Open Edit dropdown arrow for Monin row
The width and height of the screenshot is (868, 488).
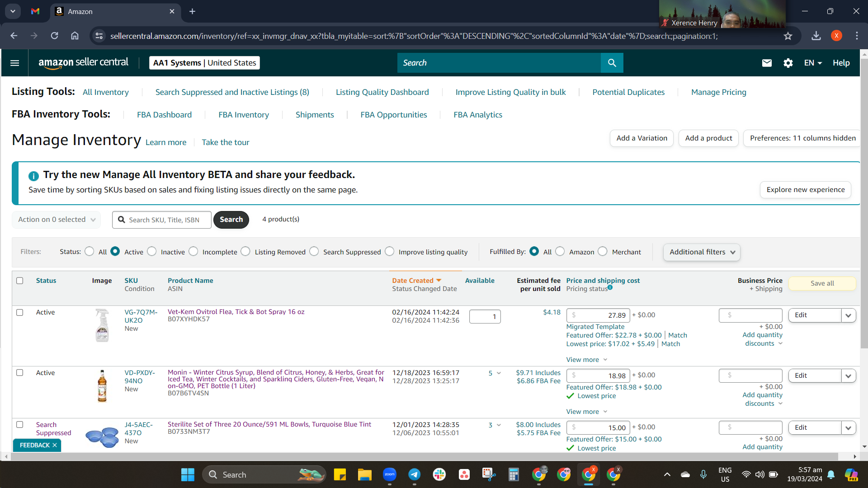tap(849, 376)
